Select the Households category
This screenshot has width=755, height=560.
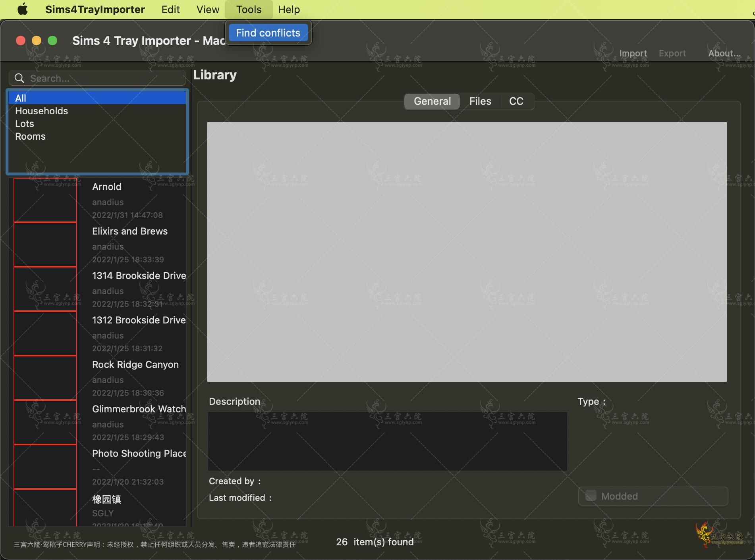(97, 111)
